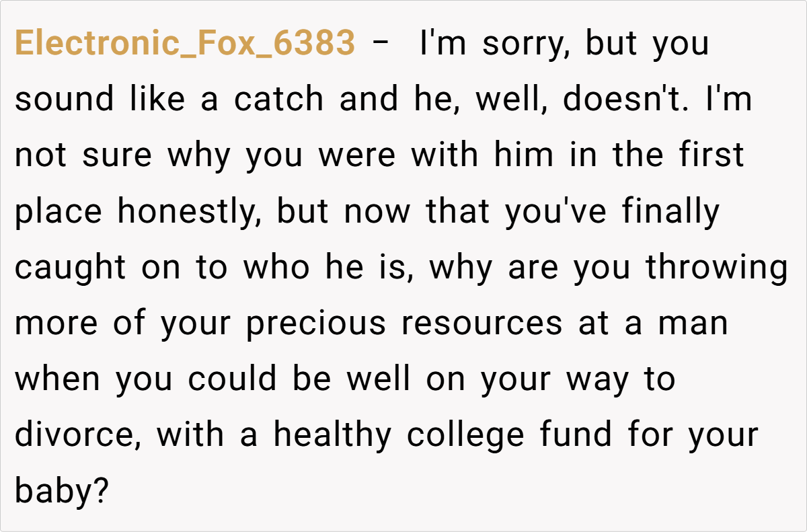The height and width of the screenshot is (532, 807).
Task: Click the word "healthy" in the comment
Action: click(x=332, y=435)
